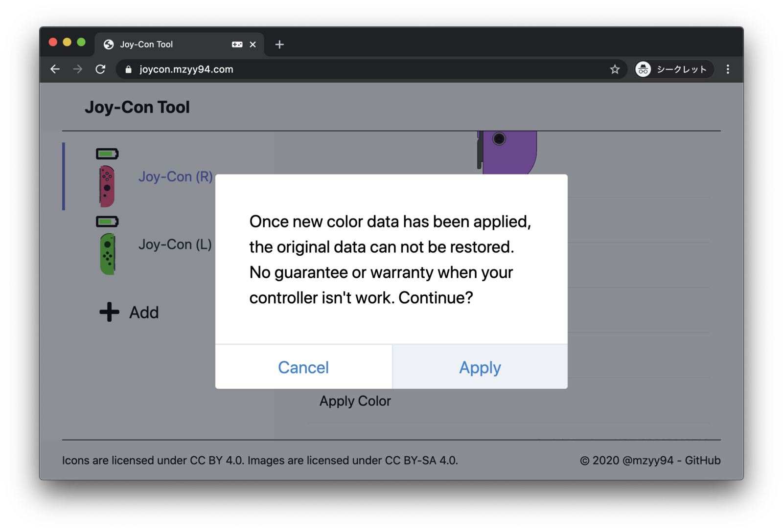The width and height of the screenshot is (783, 532).
Task: Open the GitHub link in the footer
Action: 702,460
